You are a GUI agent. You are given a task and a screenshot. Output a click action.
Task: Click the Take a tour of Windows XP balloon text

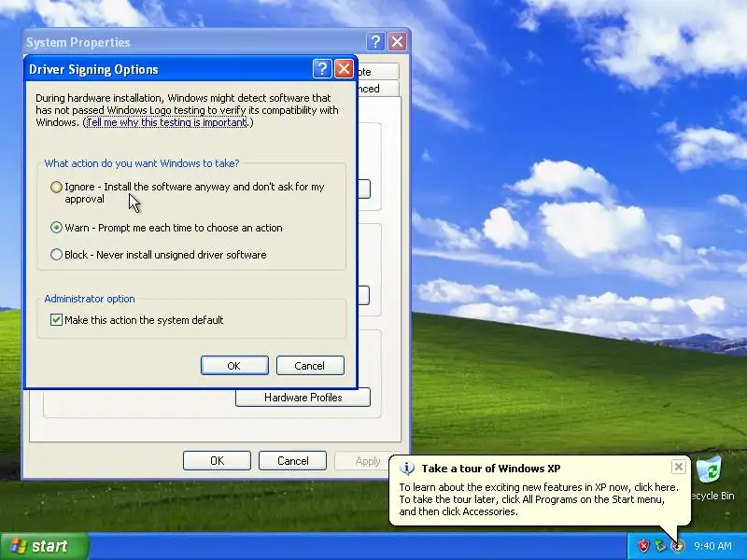coord(491,469)
